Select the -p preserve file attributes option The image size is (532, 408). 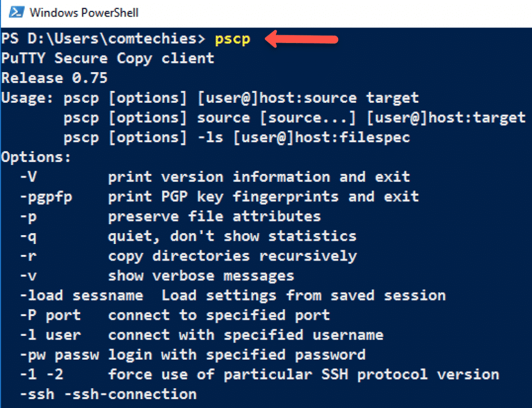coord(171,216)
